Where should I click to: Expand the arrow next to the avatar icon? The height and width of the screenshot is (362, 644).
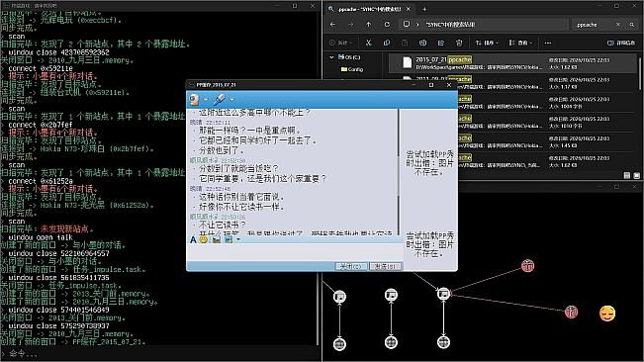(x=206, y=99)
